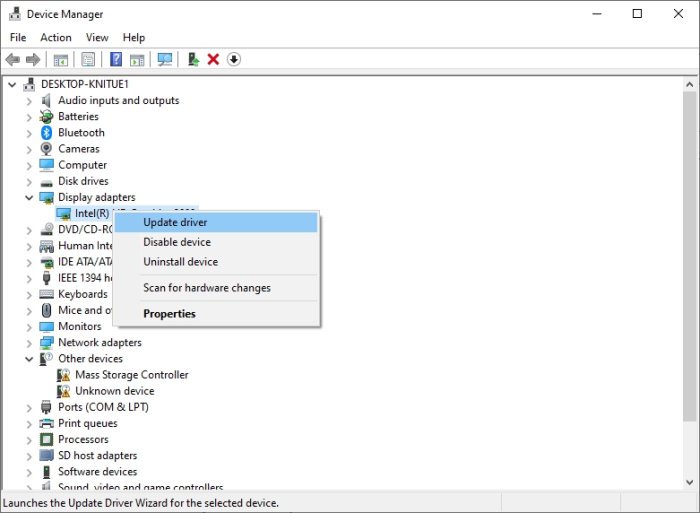Viewport: 700px width, 513px height.
Task: Click the vertical scrollbar thumb
Action: (x=690, y=256)
